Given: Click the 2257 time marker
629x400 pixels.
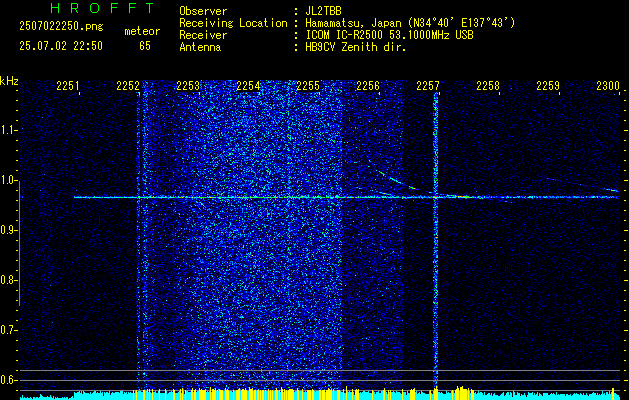Looking at the screenshot, I should 428,86.
